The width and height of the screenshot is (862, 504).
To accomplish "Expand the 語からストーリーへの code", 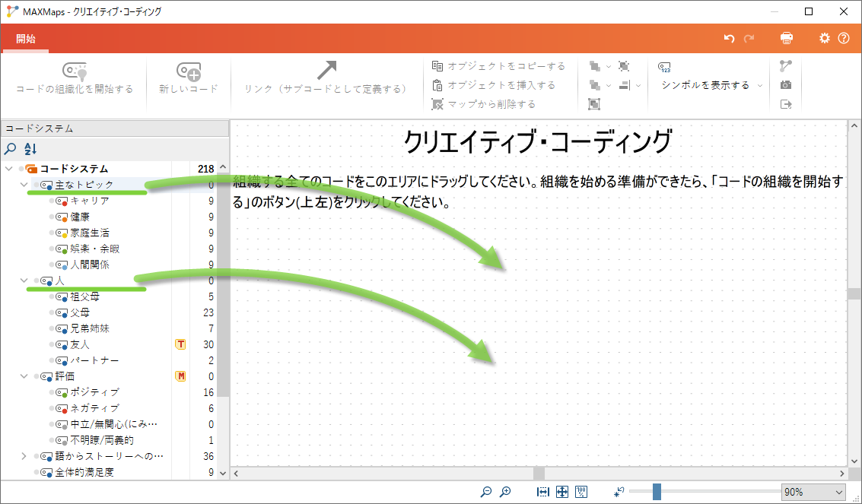I will click(24, 455).
